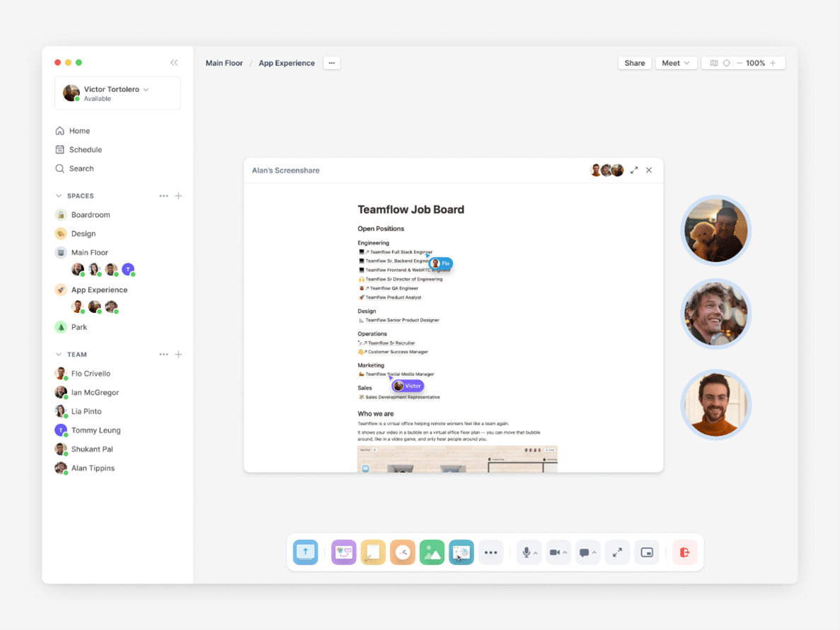Expand chat options caret
Screen dimensions: 840x630
click(x=594, y=553)
